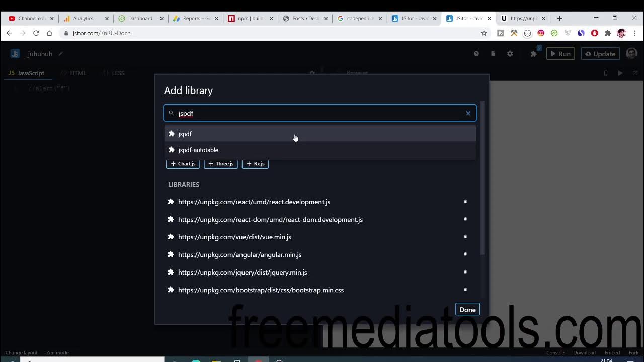
Task: Remove the vue.min.js library entry
Action: 465,237
